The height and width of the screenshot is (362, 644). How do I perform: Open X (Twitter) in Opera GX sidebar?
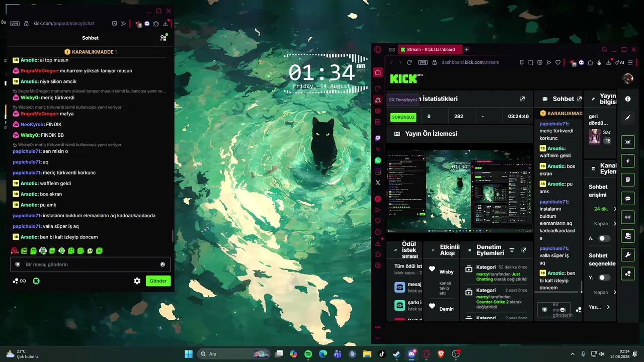pos(378,183)
